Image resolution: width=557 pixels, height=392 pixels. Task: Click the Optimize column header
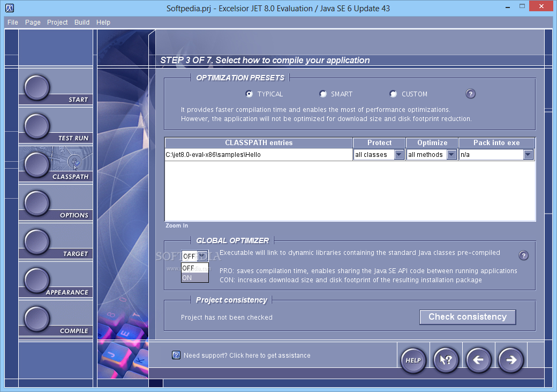[432, 143]
